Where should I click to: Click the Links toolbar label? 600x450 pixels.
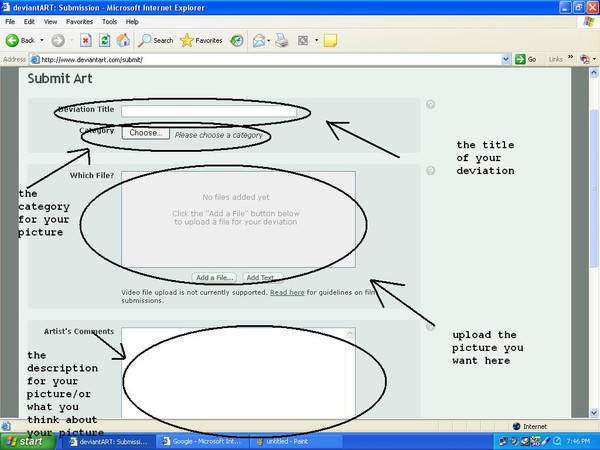coord(555,59)
